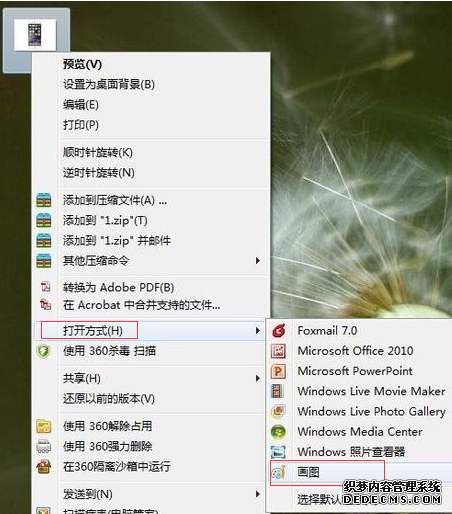Expand the 打开方式(H) submenu arrow
Viewport: 452px width, 514px height.
coord(257,331)
